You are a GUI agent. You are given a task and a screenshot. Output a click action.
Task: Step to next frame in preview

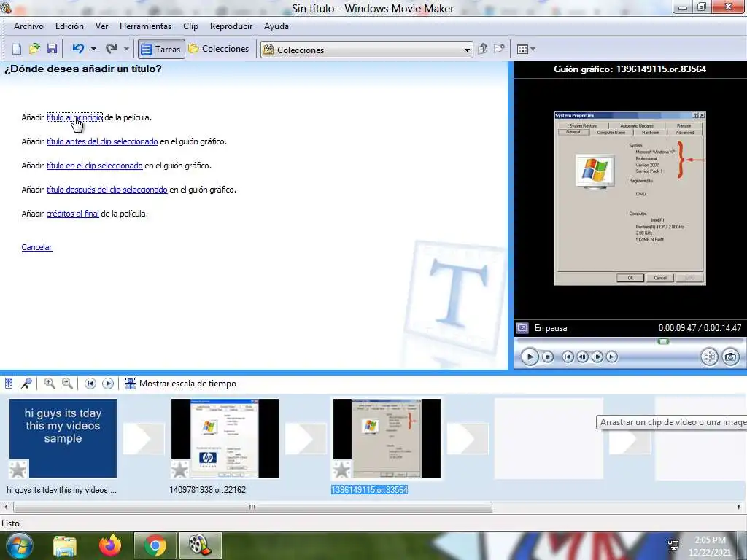tap(597, 357)
